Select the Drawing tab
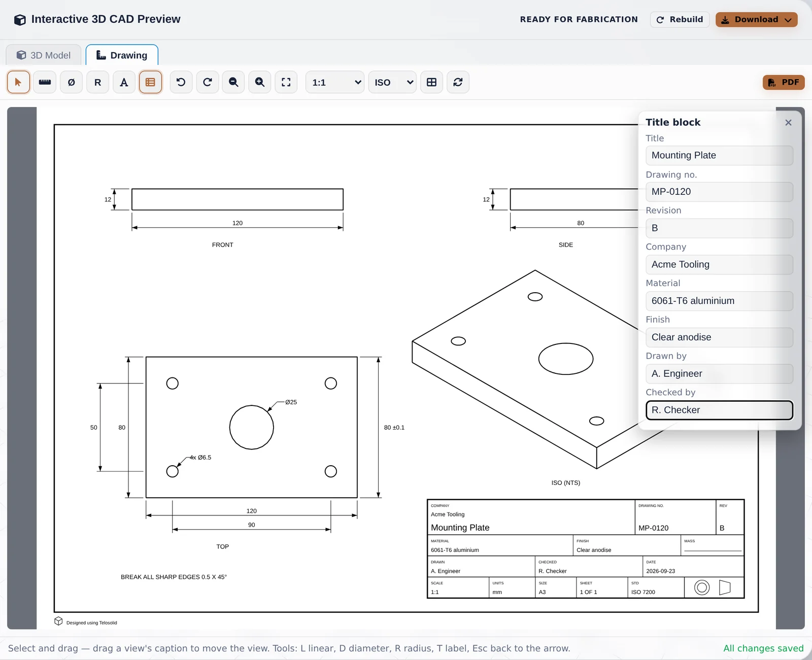Image resolution: width=812 pixels, height=660 pixels. (x=122, y=55)
